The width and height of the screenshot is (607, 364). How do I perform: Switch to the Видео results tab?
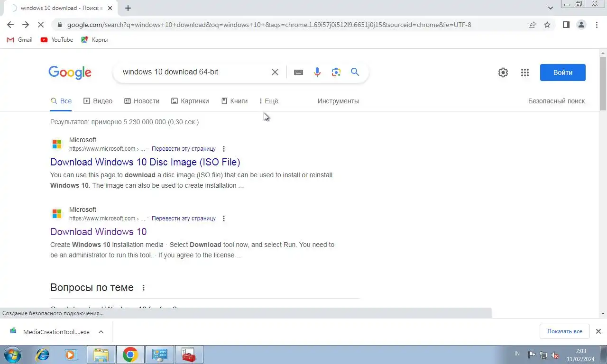[98, 101]
